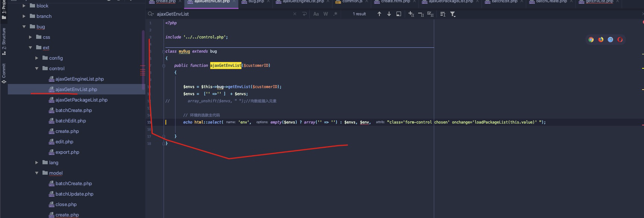This screenshot has width=644, height=218.
Task: Go to next occurrence arrow
Action: 389,14
